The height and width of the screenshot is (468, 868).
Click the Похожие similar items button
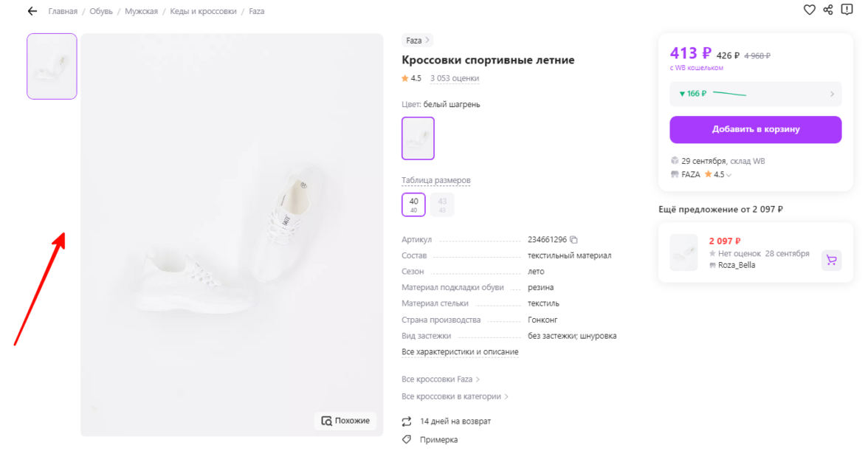pyautogui.click(x=345, y=421)
